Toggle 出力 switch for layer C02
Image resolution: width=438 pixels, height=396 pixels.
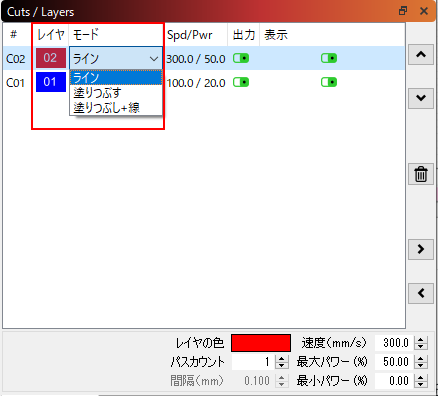[241, 58]
